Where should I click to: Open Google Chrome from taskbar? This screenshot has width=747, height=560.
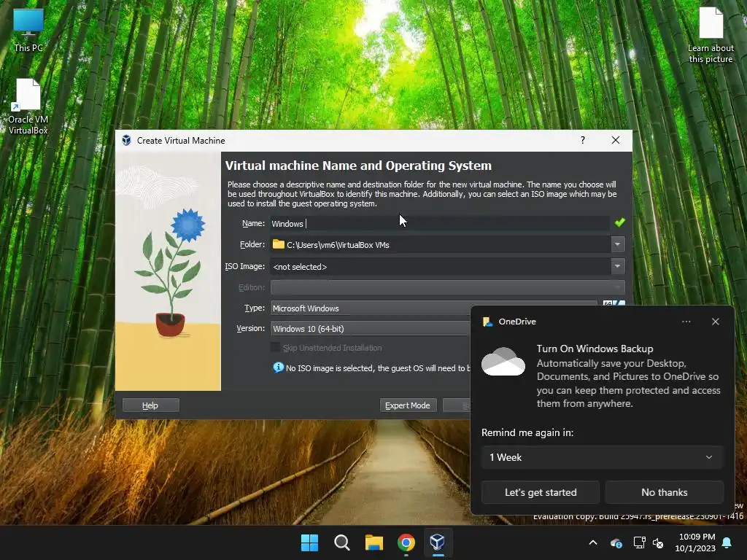(x=406, y=542)
